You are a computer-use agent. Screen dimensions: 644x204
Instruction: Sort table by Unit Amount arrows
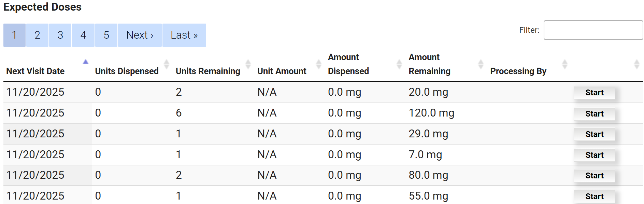(319, 64)
